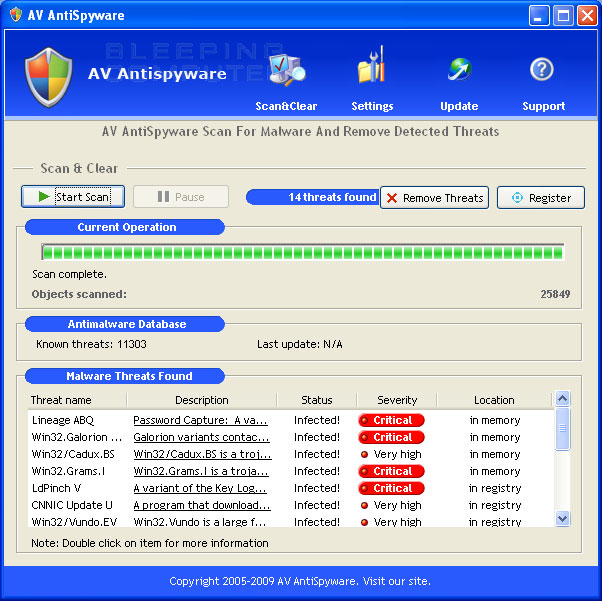Screen dimensions: 602x601
Task: Click Very high severity for Win32/Vundo.EV
Action: point(391,522)
